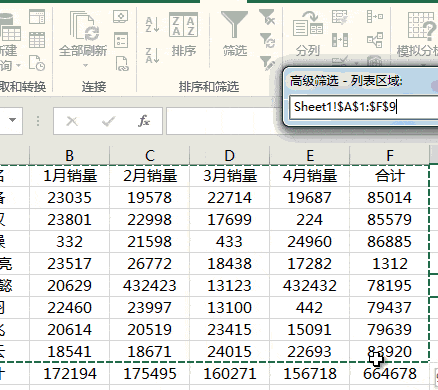Click the Remove Duplicates icon
The height and width of the screenshot is (390, 438).
point(340,40)
